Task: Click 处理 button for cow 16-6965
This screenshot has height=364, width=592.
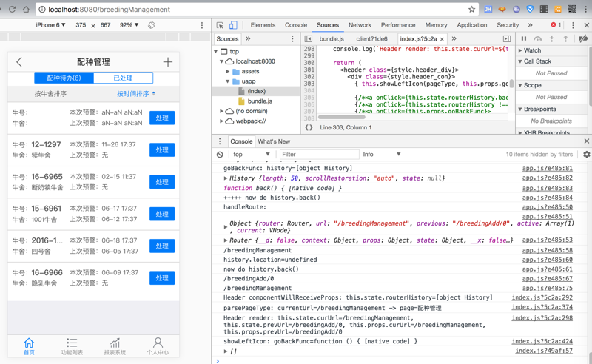Action: (x=161, y=182)
